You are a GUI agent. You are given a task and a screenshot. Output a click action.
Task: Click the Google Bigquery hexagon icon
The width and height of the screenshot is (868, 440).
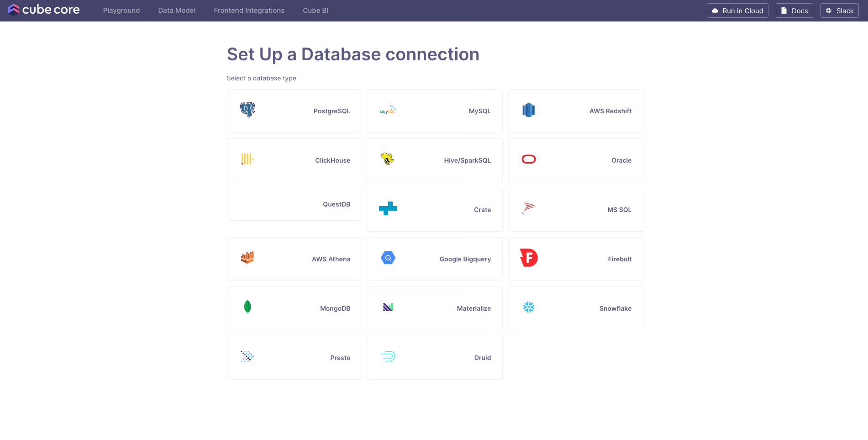point(388,258)
